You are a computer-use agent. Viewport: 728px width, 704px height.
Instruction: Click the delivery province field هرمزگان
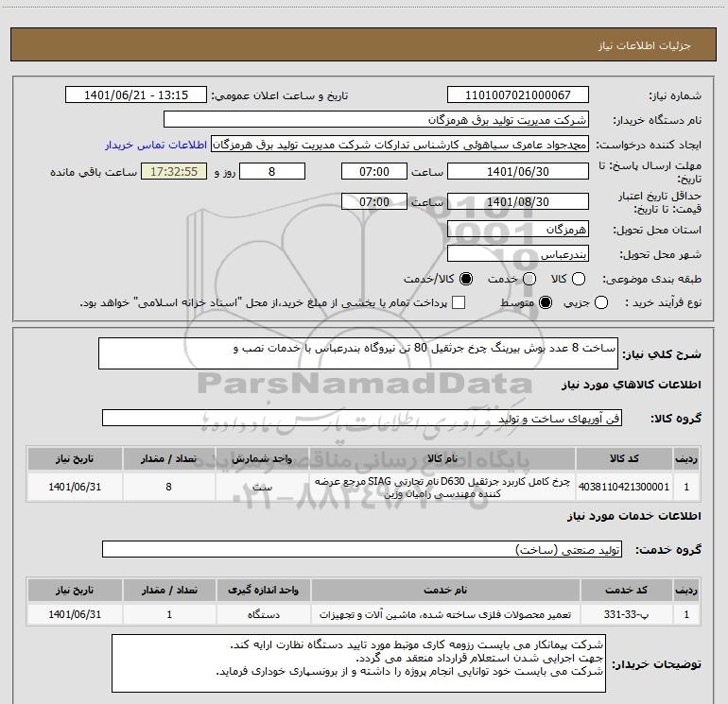(518, 229)
